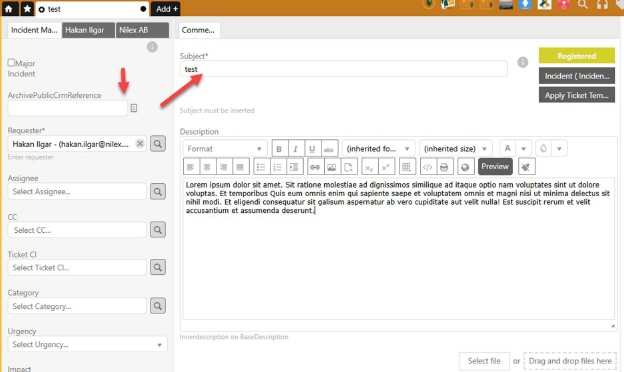Screen dimensions: 624x372
Task: Insert a file into the description
Action: [x=349, y=167]
